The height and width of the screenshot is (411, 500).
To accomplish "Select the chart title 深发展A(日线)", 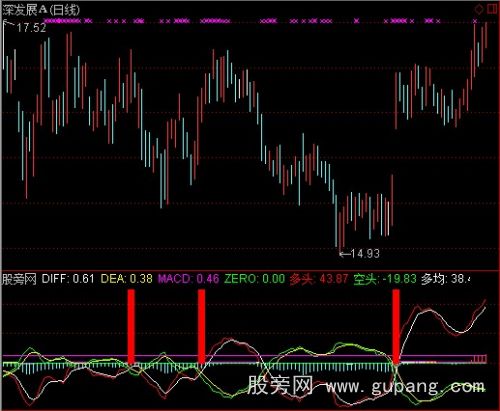I will (41, 10).
